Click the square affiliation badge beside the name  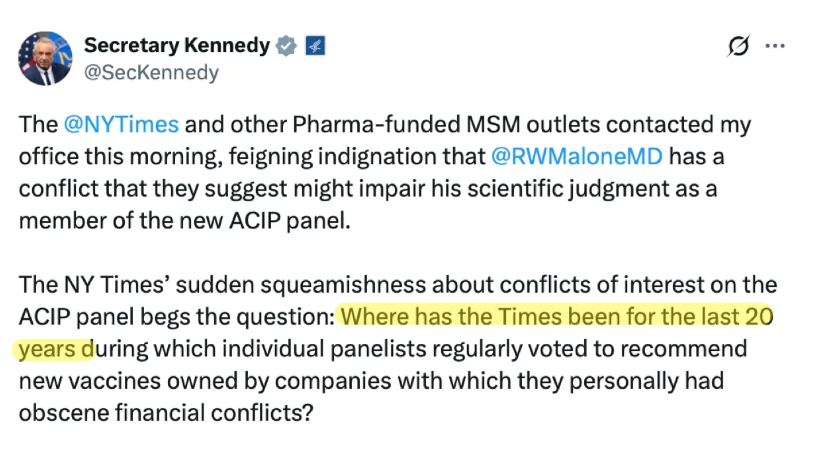pos(313,46)
